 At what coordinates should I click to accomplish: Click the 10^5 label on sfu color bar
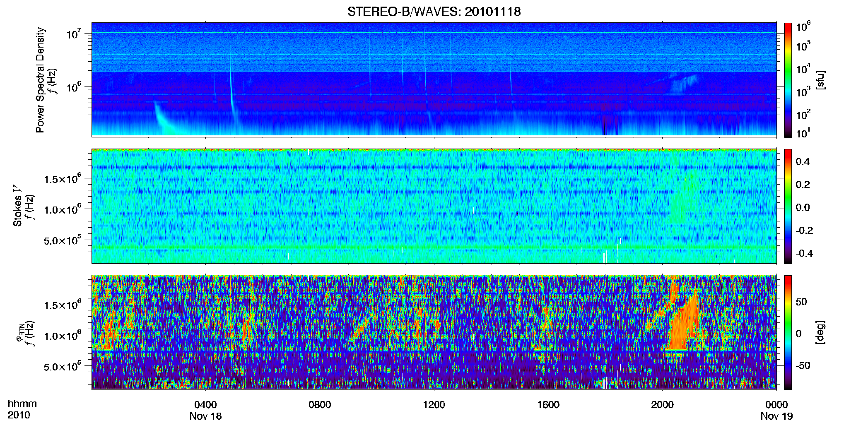803,46
